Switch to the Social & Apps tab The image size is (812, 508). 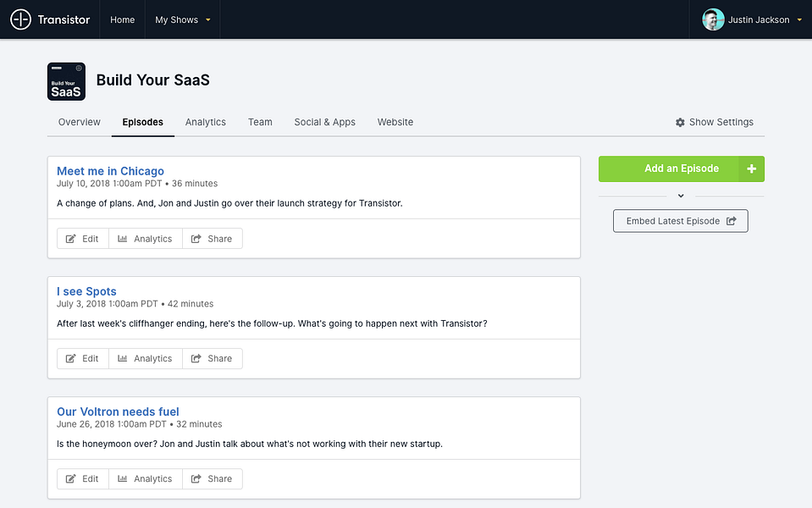click(324, 122)
